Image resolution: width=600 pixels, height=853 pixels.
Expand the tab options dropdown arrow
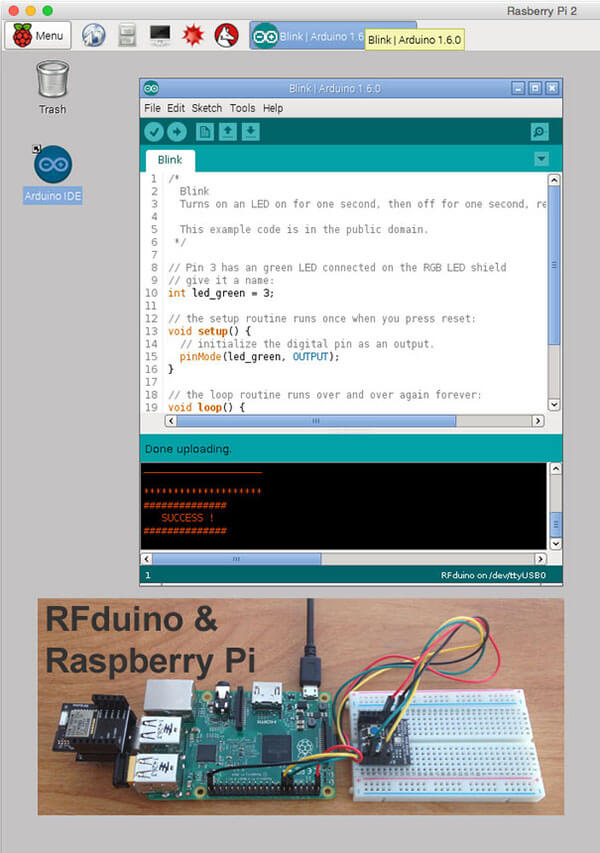coord(541,159)
